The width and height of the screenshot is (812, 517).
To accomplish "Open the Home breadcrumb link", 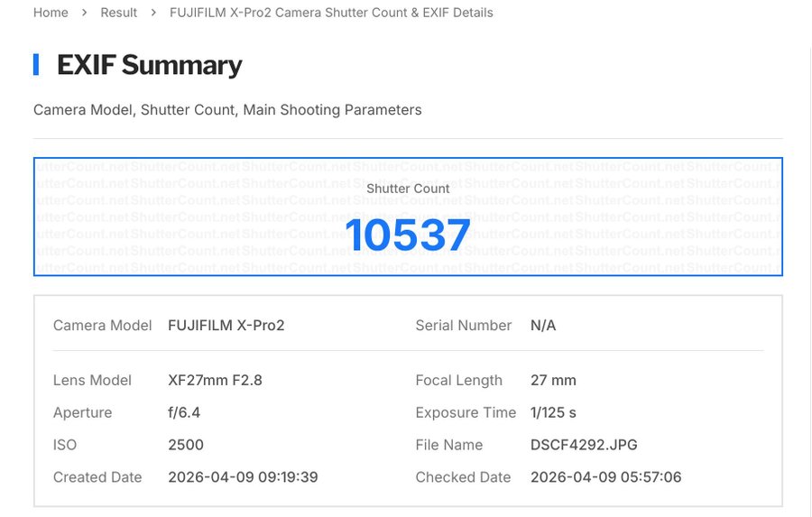I will pos(51,13).
